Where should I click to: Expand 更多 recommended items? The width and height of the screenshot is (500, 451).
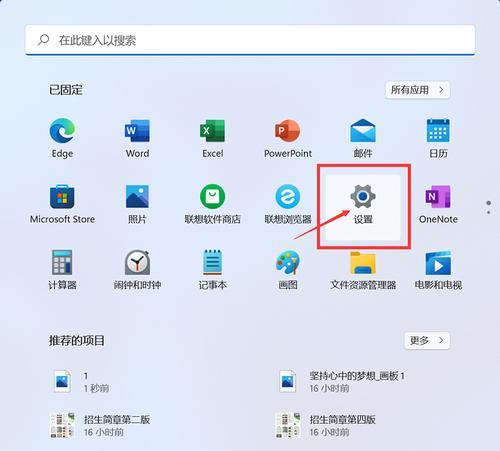[427, 340]
